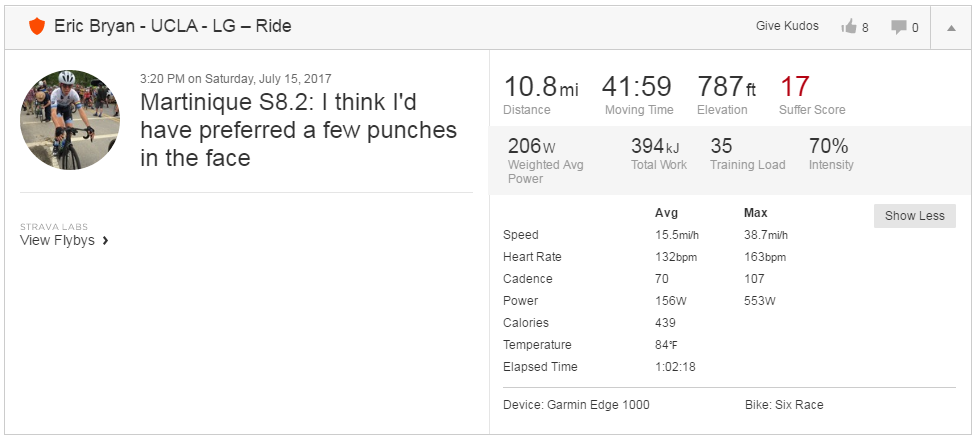Click the Device: Garmin Edge 1000 label
Screen dimensions: 975x438
coord(576,405)
